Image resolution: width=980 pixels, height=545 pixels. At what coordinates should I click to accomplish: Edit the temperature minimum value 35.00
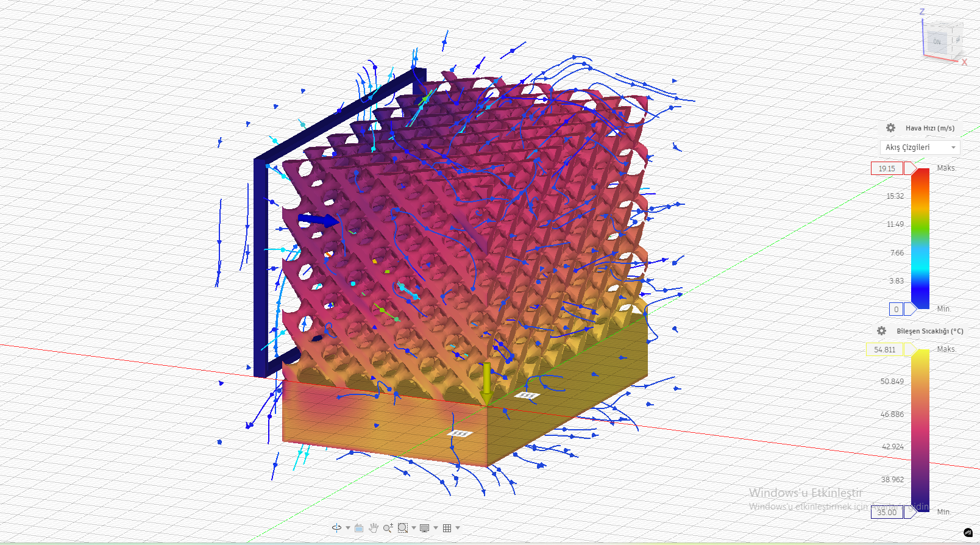[x=887, y=512]
